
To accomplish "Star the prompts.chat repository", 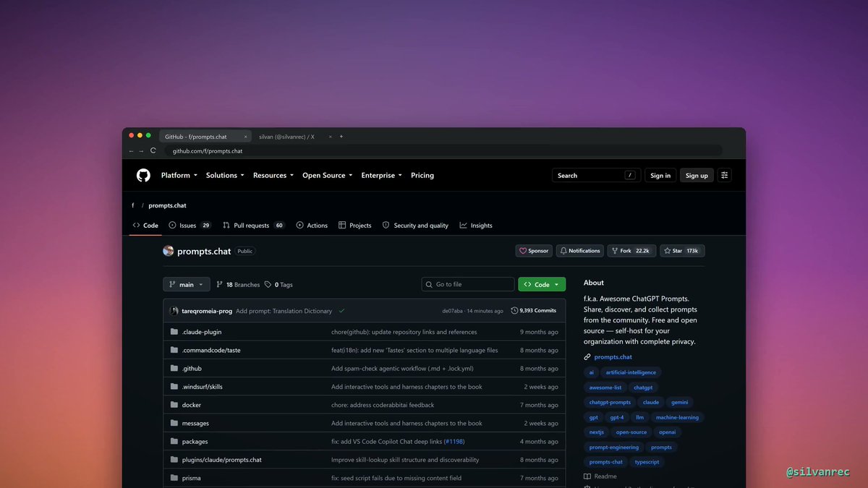I will click(x=682, y=251).
